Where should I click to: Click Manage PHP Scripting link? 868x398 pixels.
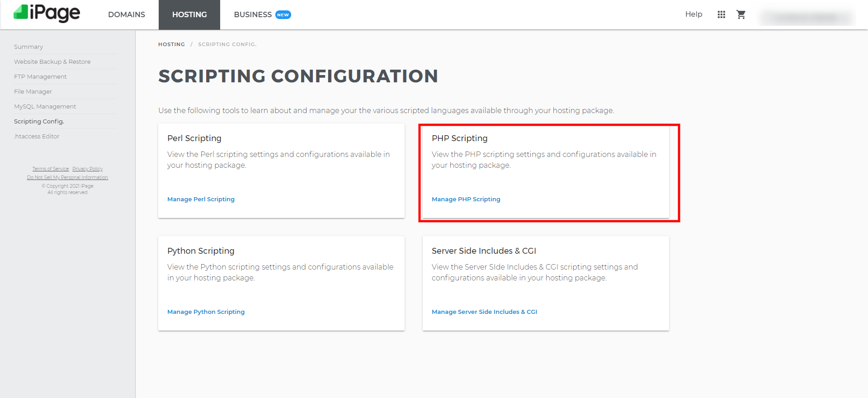coord(466,199)
